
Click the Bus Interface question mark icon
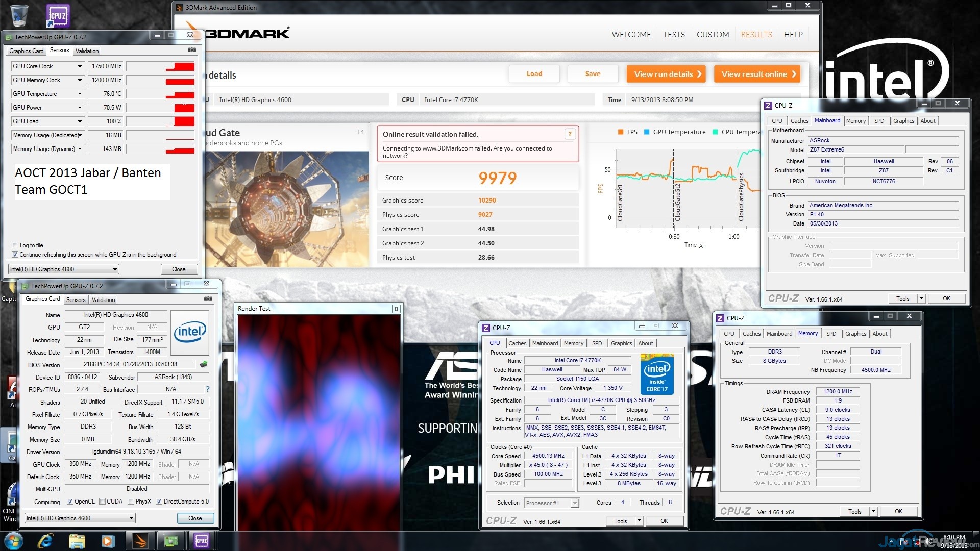click(x=207, y=389)
